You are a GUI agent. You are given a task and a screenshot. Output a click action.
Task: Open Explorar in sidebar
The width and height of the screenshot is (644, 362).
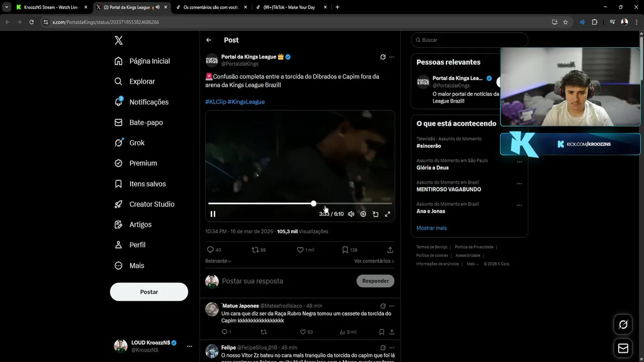click(x=135, y=81)
